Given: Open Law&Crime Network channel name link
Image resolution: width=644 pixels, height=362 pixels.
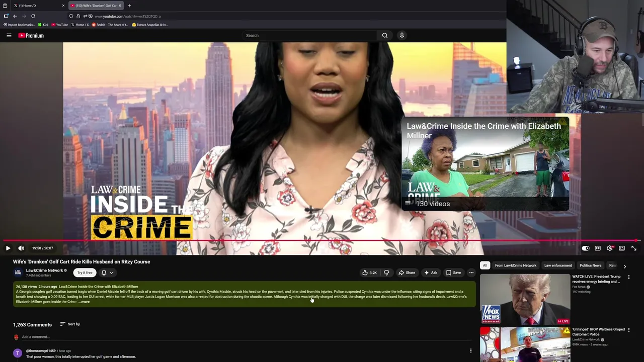Looking at the screenshot, I should click(x=44, y=270).
